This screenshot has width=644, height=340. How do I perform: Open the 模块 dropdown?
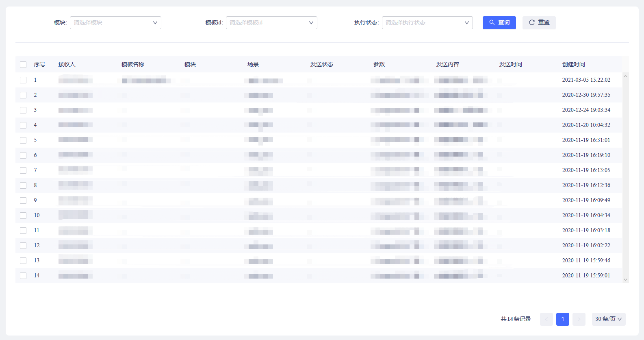point(115,23)
